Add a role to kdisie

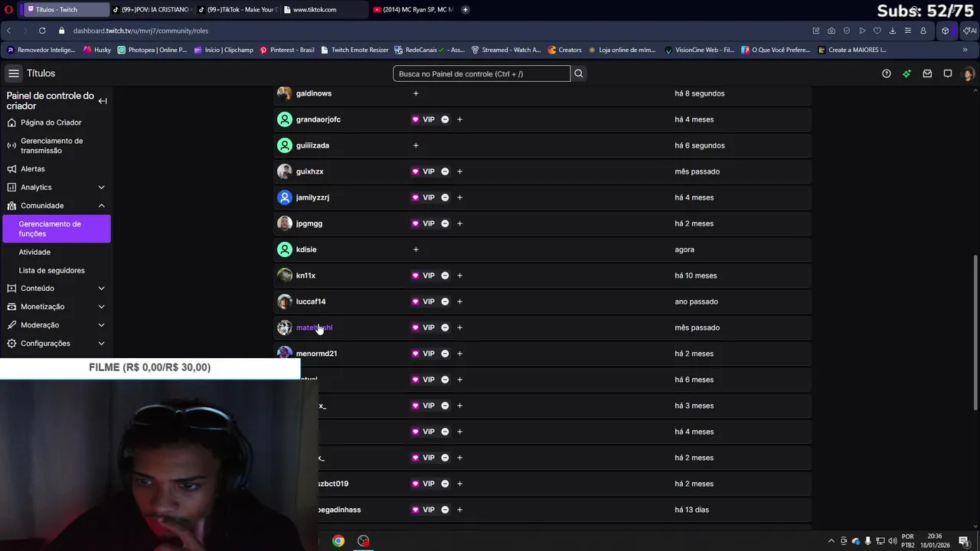click(416, 249)
